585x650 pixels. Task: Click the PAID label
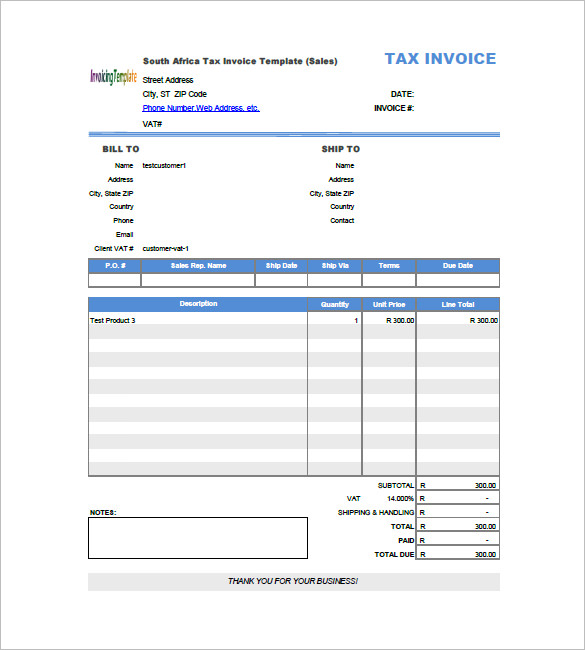(406, 541)
